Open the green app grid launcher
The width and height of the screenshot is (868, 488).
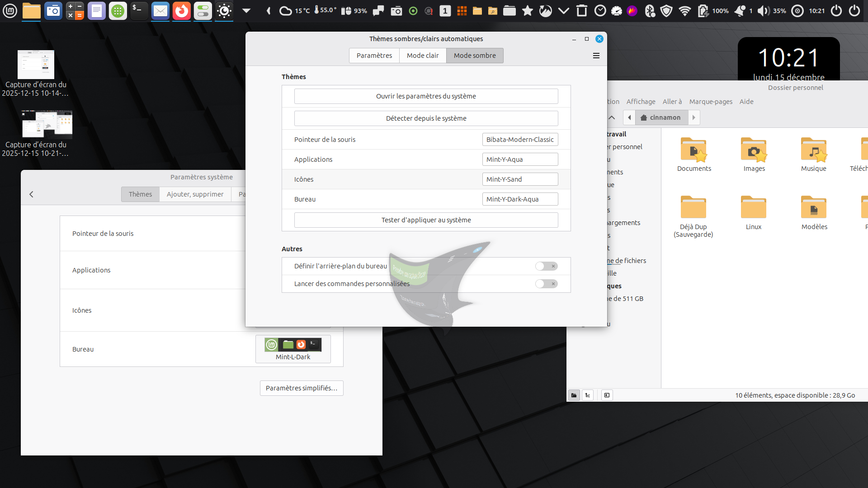tap(118, 11)
